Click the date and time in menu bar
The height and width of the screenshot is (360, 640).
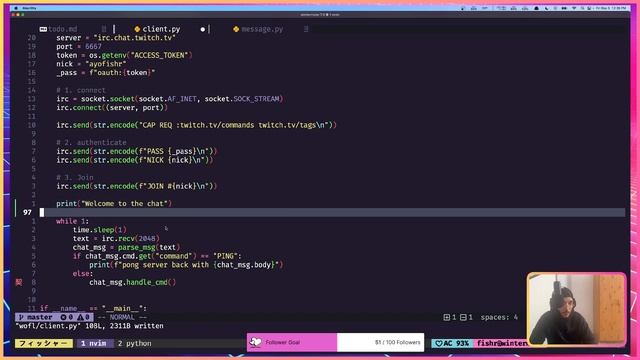pos(611,8)
